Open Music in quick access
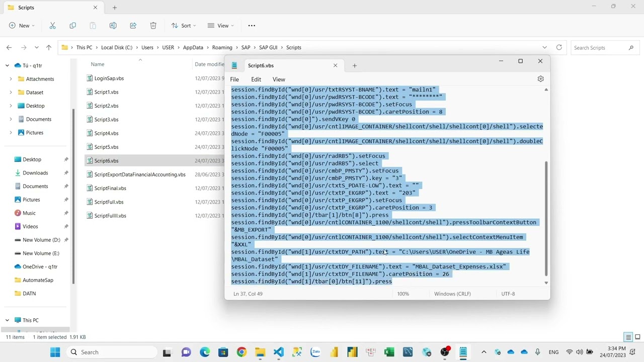Image resolution: width=644 pixels, height=362 pixels. 29,213
